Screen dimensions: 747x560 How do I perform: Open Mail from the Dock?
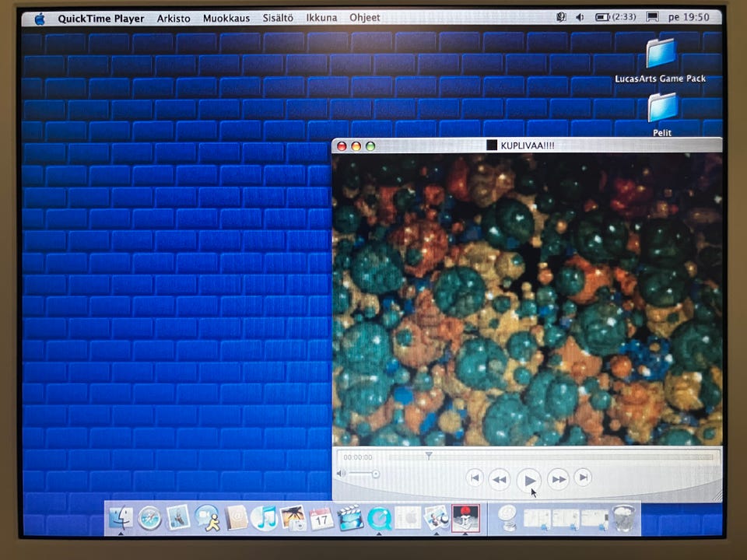click(178, 518)
